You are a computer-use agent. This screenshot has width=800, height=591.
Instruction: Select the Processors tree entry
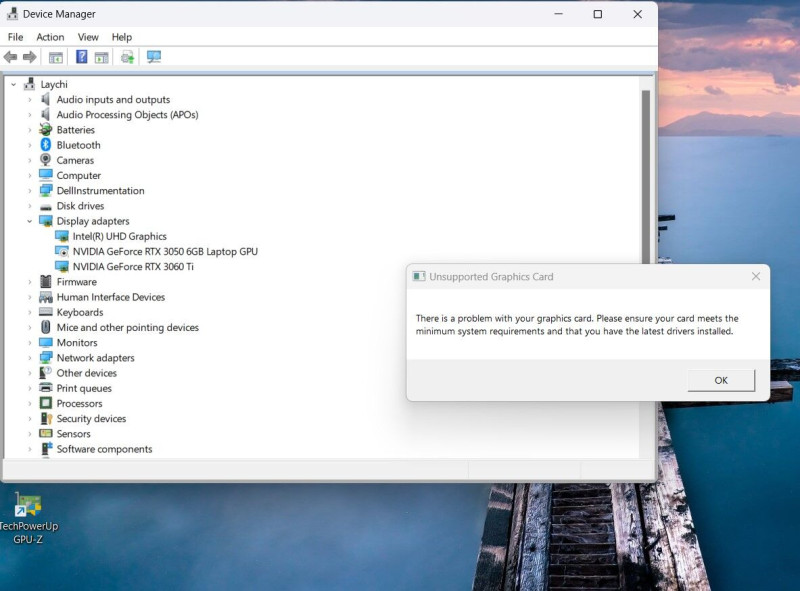79,403
